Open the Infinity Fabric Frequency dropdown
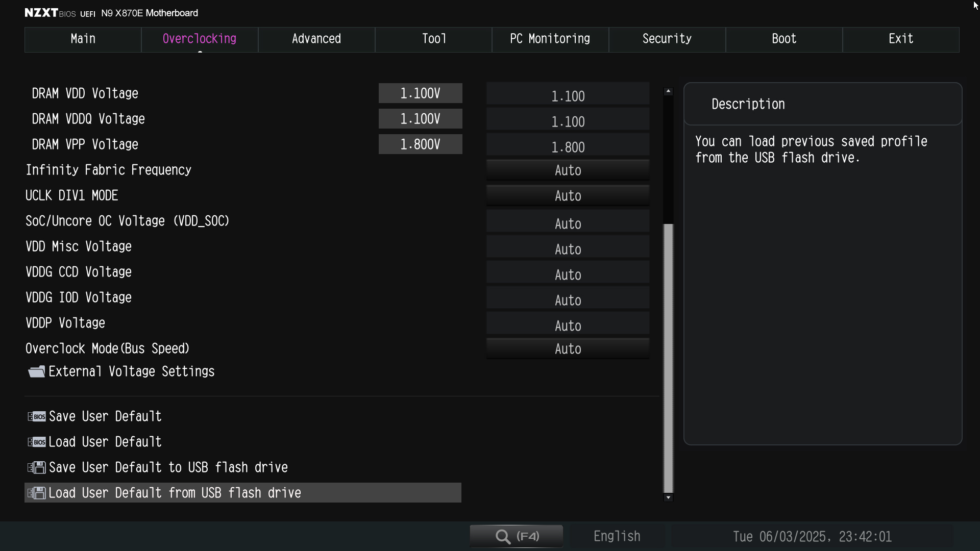980x551 pixels. click(x=568, y=170)
